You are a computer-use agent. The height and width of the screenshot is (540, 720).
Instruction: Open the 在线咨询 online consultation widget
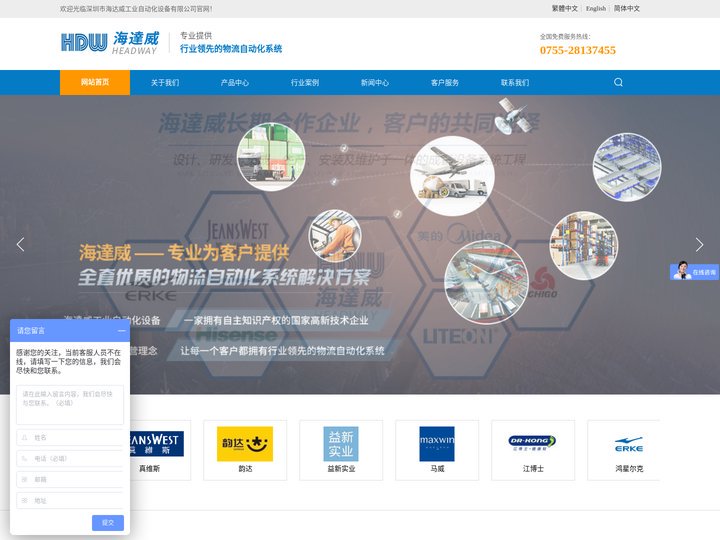pos(694,271)
